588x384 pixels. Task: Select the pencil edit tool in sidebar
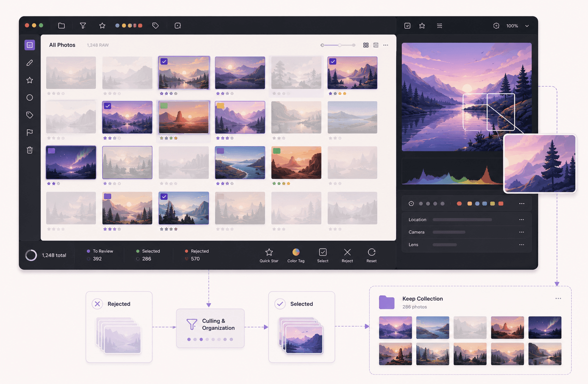(30, 63)
